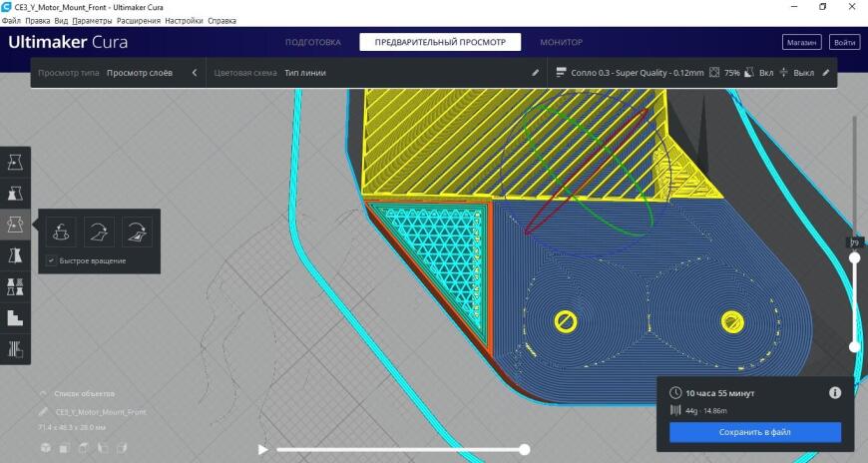Click the simulation path slider handle
This screenshot has height=463, width=868.
[x=524, y=450]
